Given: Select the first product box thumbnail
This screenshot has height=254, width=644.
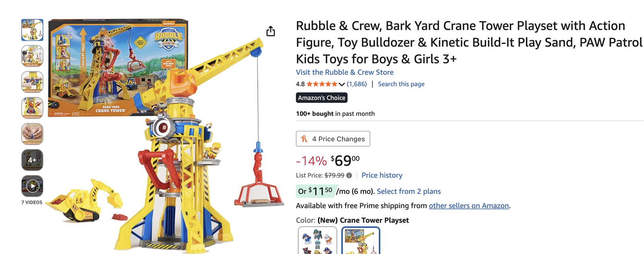Looking at the screenshot, I should click(x=32, y=30).
